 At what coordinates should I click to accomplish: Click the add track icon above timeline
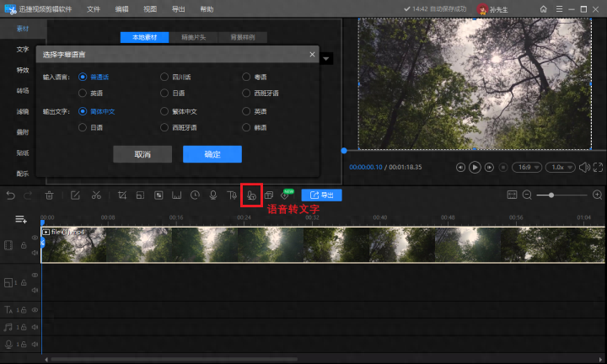click(x=21, y=219)
